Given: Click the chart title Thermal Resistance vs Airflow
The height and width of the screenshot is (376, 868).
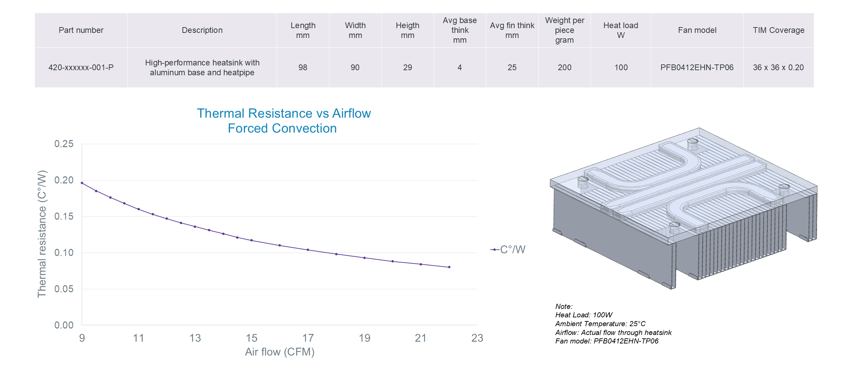Looking at the screenshot, I should tap(284, 114).
